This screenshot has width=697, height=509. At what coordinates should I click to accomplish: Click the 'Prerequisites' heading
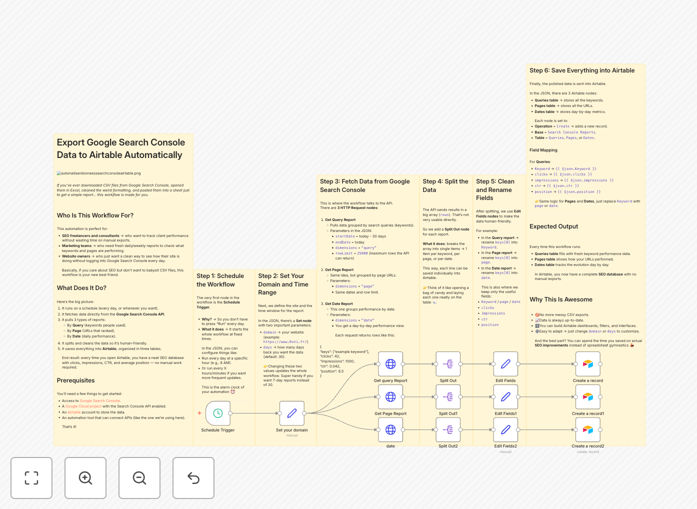pyautogui.click(x=76, y=381)
